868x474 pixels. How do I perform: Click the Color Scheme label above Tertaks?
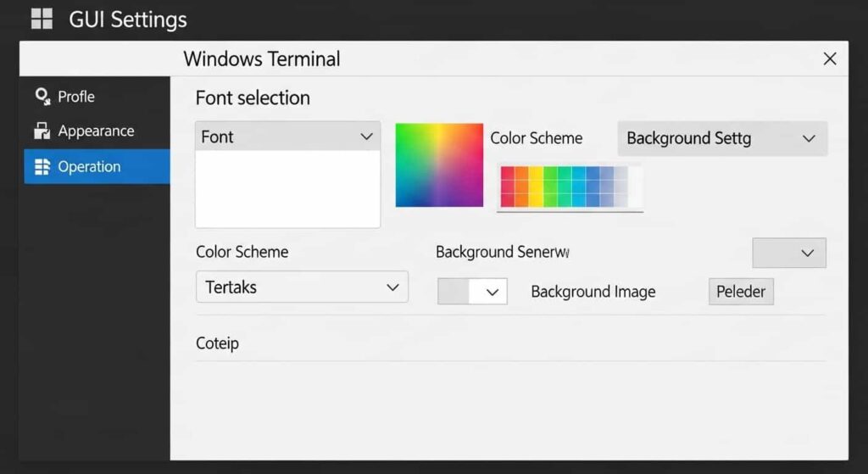click(x=242, y=252)
